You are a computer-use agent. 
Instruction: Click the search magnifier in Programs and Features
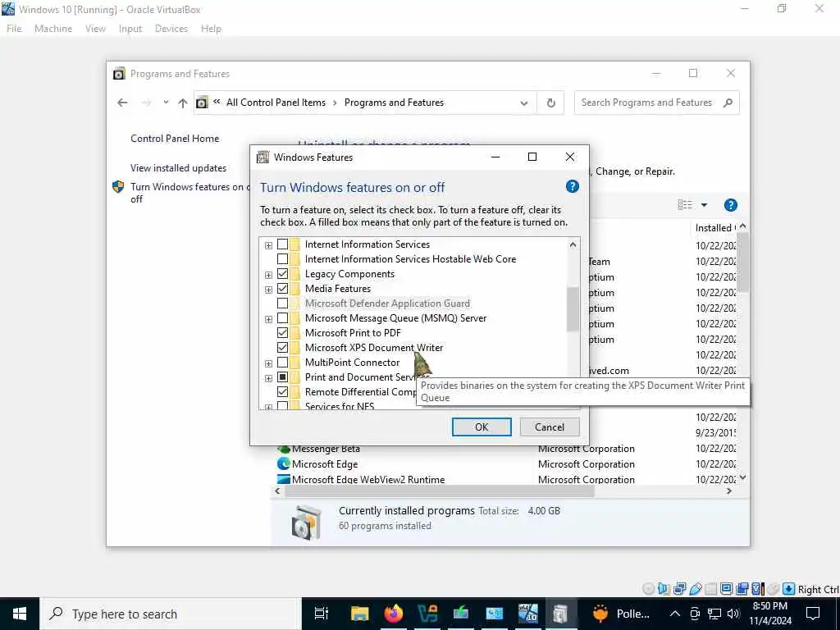(x=728, y=103)
